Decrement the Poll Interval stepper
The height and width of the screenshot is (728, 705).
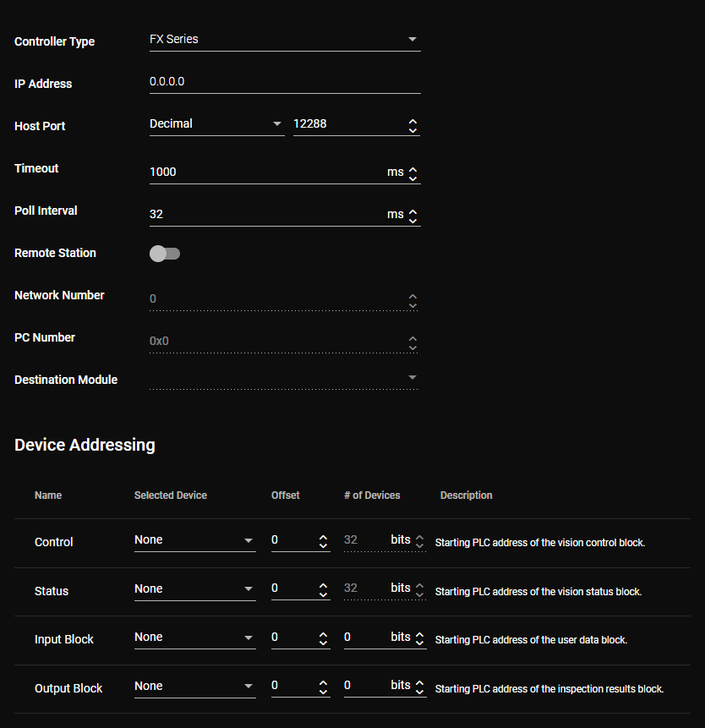tap(413, 220)
